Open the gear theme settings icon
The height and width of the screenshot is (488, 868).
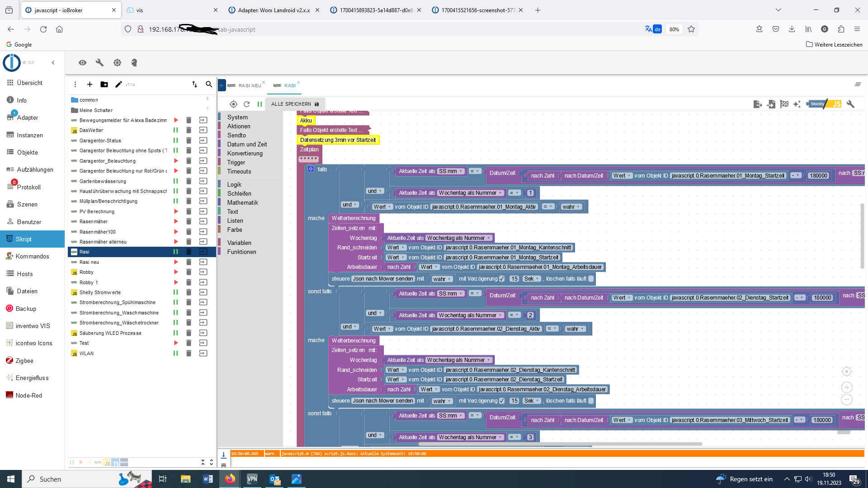point(117,63)
